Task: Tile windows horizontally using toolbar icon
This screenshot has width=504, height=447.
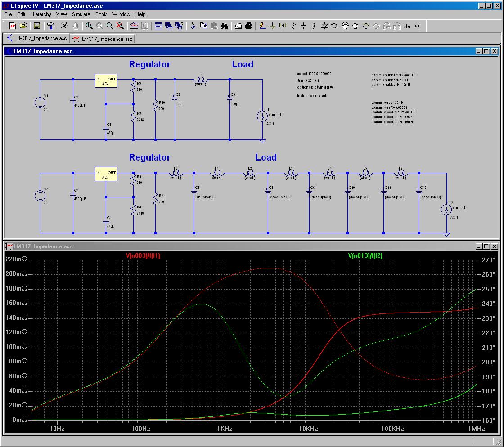Action: tap(158, 26)
